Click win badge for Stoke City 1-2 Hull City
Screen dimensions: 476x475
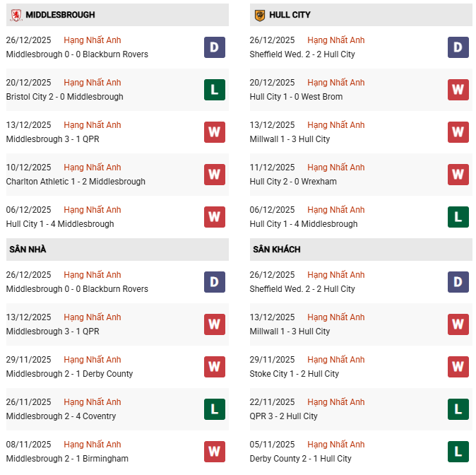(x=458, y=367)
